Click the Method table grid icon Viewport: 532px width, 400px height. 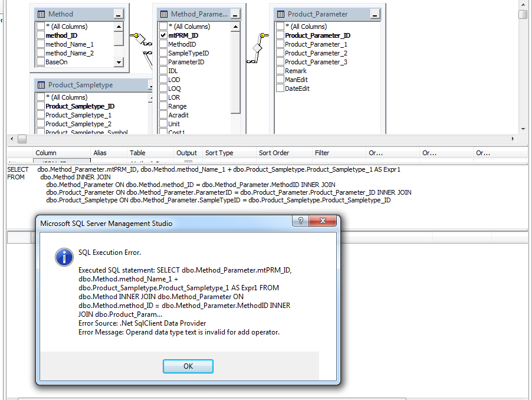click(41, 14)
